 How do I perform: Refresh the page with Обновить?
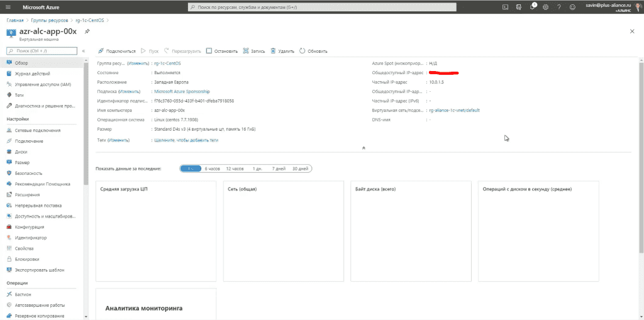pyautogui.click(x=313, y=52)
